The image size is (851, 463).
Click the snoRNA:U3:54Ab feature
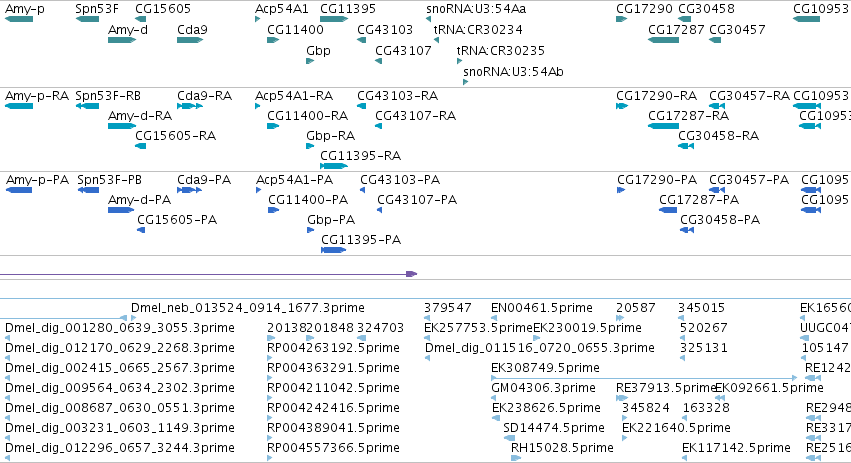coord(465,83)
